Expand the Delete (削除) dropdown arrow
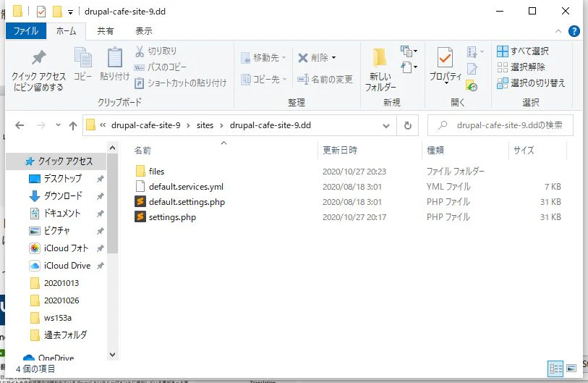Viewport: 588px width, 383px height. pyautogui.click(x=333, y=58)
